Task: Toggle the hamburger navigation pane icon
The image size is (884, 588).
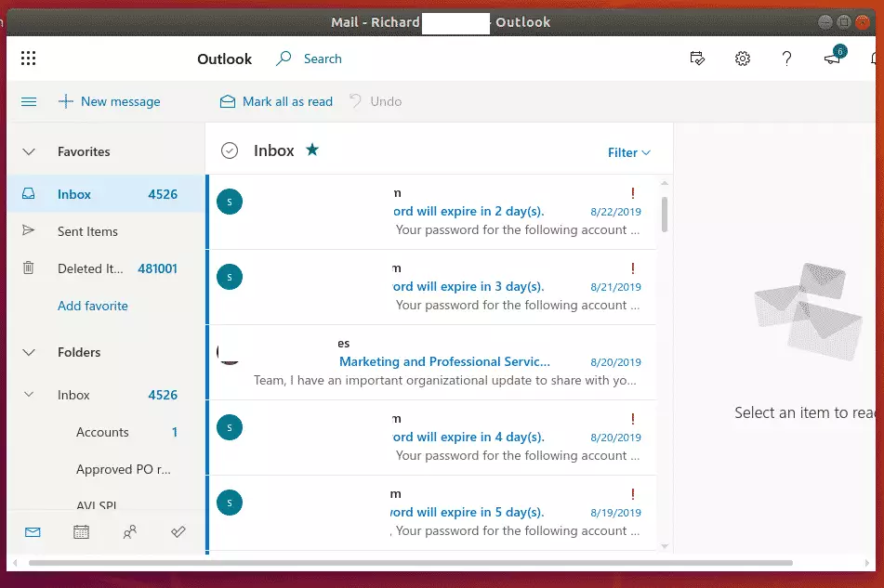Action: pyautogui.click(x=29, y=101)
